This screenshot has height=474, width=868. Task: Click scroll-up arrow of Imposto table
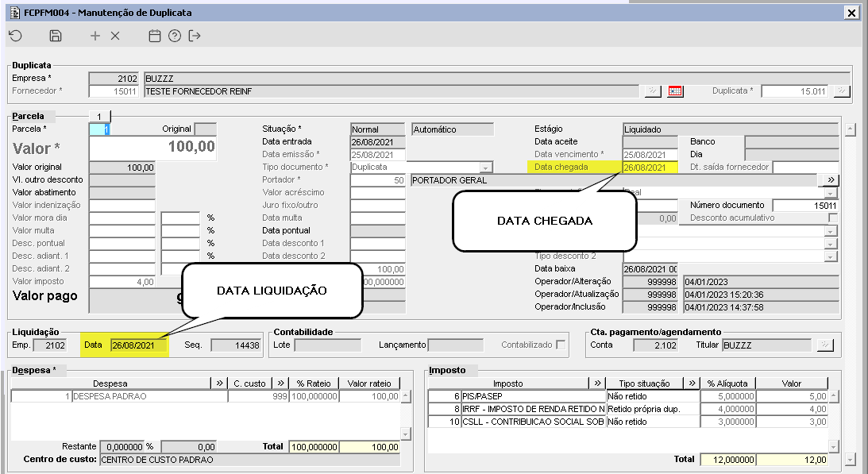tap(834, 396)
